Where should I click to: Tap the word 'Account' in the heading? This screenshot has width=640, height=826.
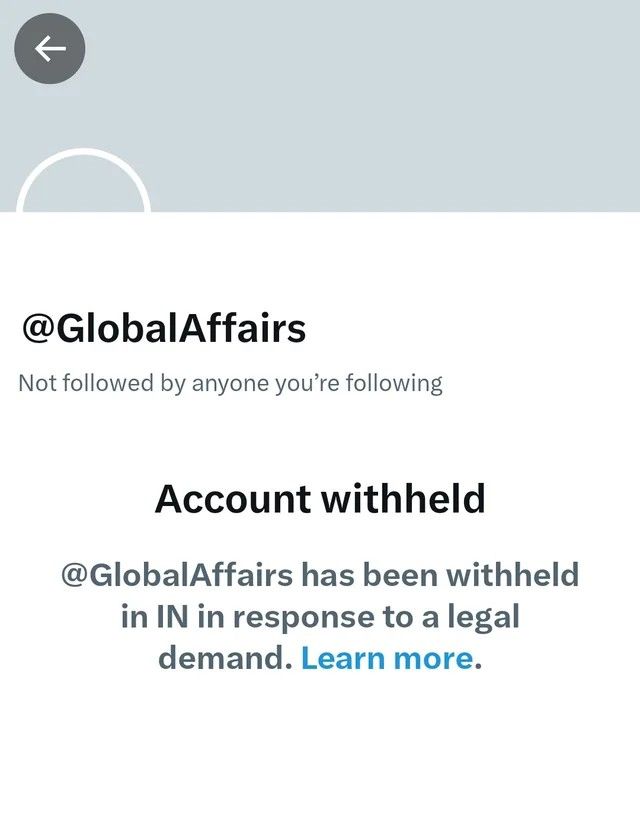[x=233, y=498]
